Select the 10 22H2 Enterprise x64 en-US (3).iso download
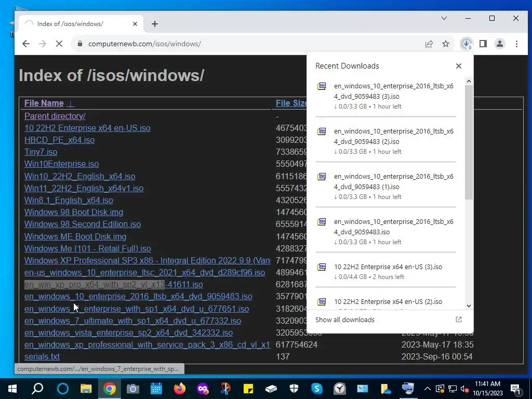Screen dimensions: 532x399 pyautogui.click(x=386, y=271)
